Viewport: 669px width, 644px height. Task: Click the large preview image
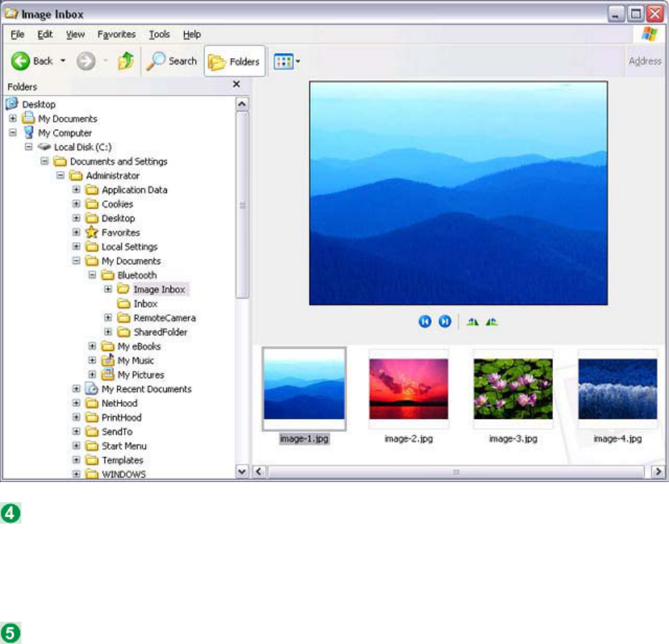(x=458, y=193)
